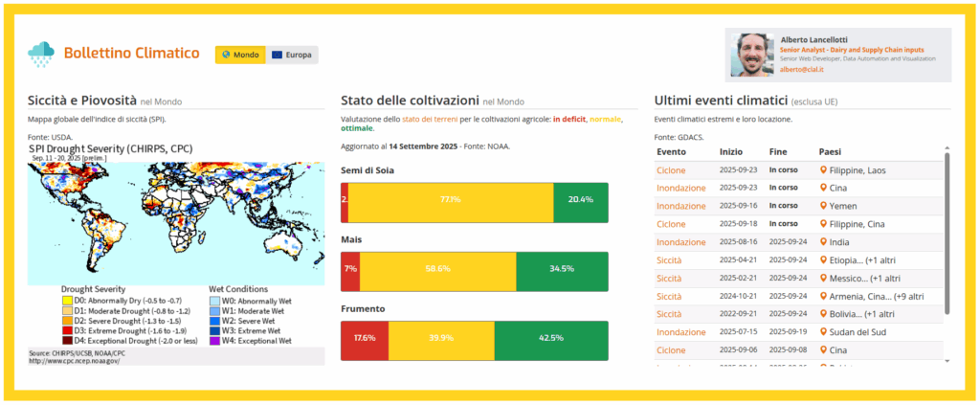
Task: Click the location pin beside India
Action: [823, 242]
